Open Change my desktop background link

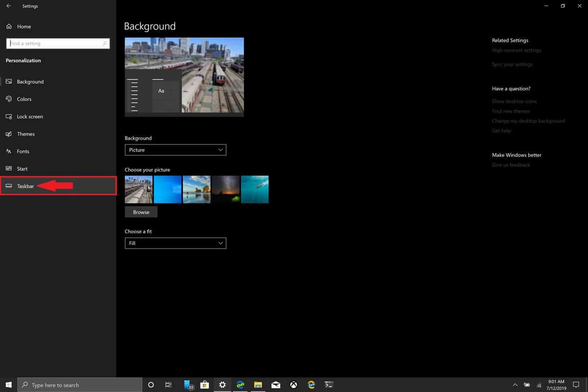[528, 121]
